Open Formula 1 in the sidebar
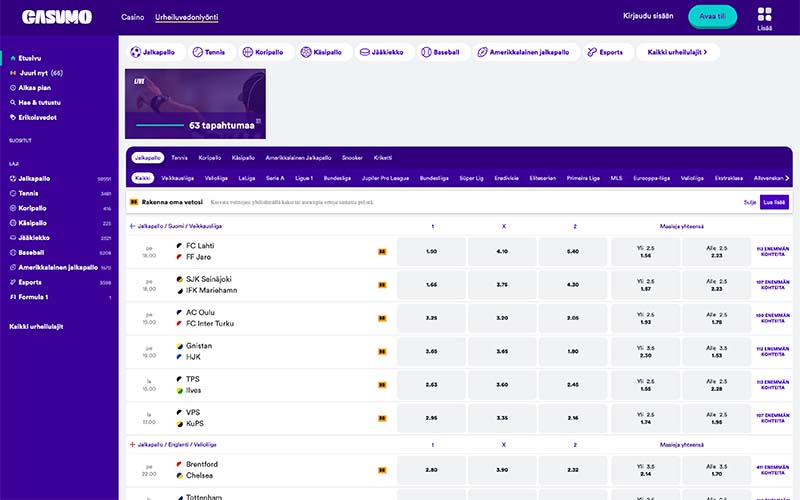This screenshot has height=500, width=800. tap(30, 297)
